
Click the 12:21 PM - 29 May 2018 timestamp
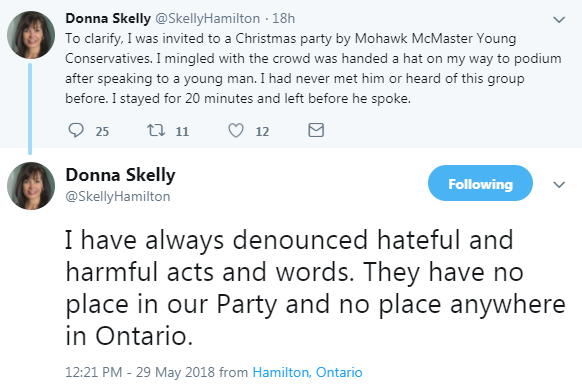[x=140, y=372]
